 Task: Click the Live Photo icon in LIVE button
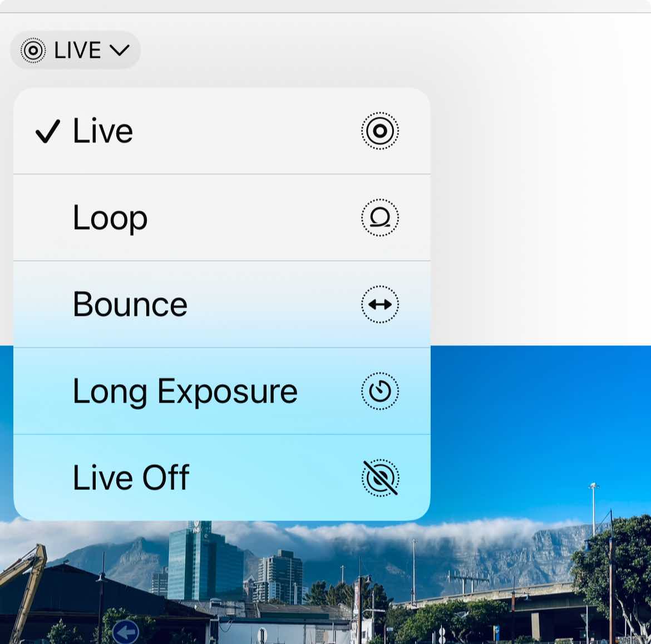[x=33, y=50]
